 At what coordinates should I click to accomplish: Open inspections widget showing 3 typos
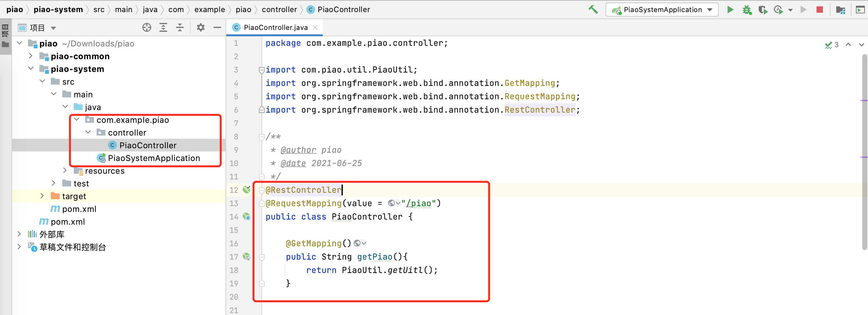coord(831,45)
